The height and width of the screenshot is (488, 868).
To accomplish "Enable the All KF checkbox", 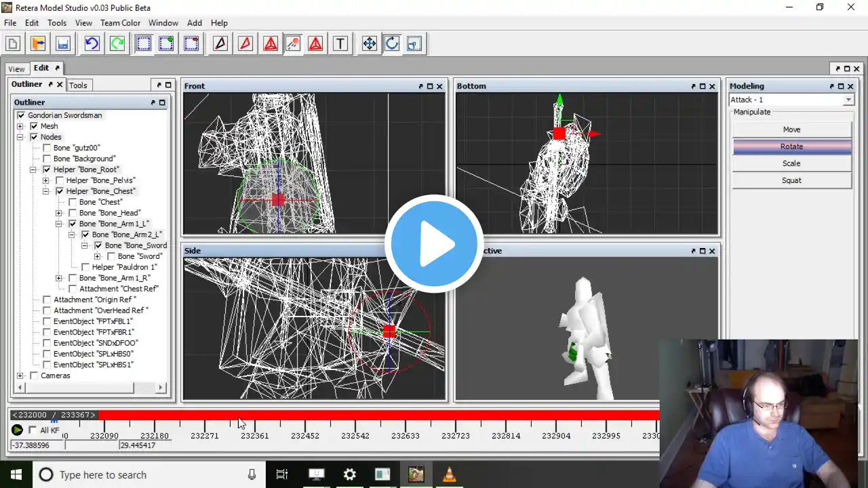I will tap(33, 430).
